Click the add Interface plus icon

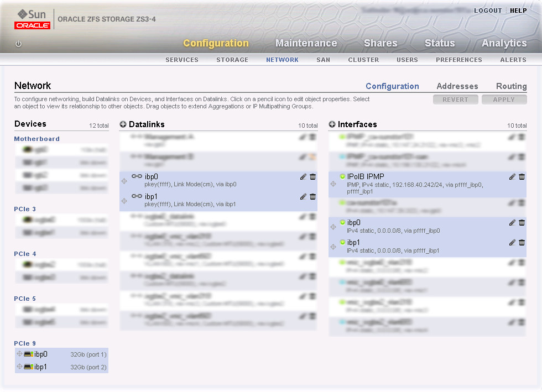click(x=332, y=124)
